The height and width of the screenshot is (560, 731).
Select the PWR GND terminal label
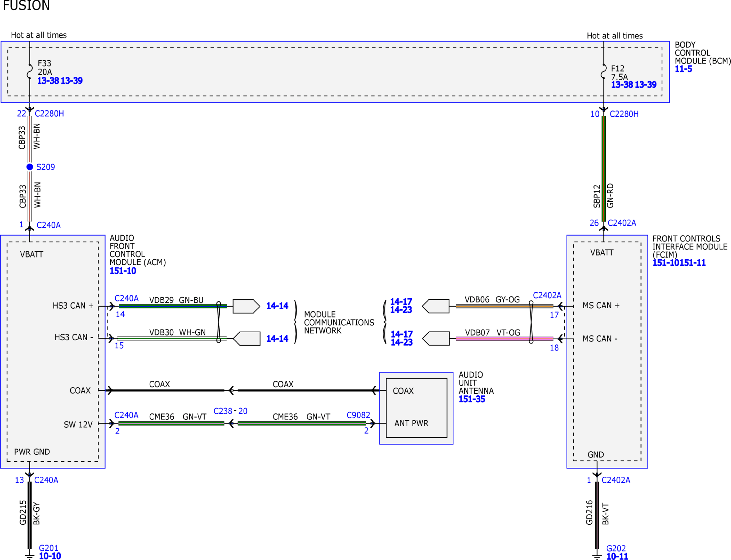coord(32,452)
